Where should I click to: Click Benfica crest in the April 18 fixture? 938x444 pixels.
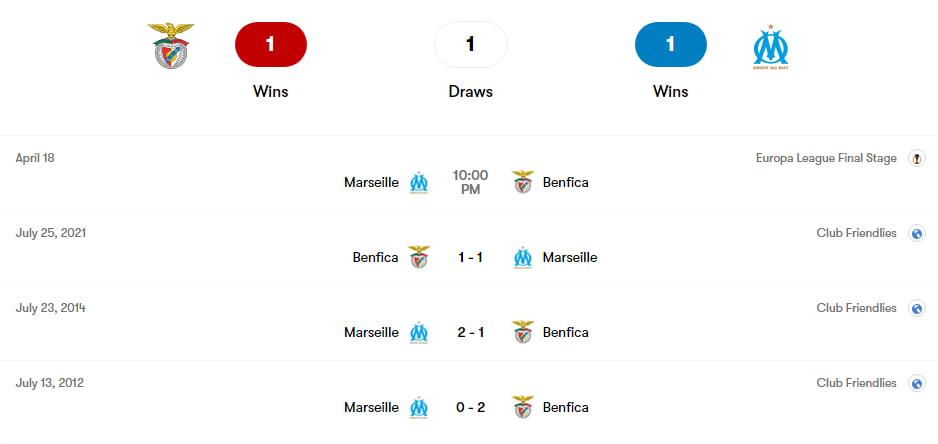click(x=523, y=183)
